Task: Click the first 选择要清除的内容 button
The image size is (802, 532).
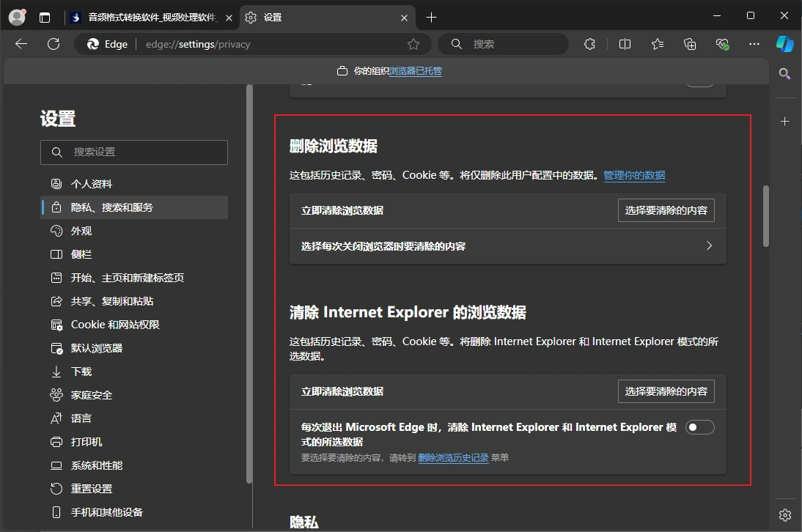Action: pos(666,210)
